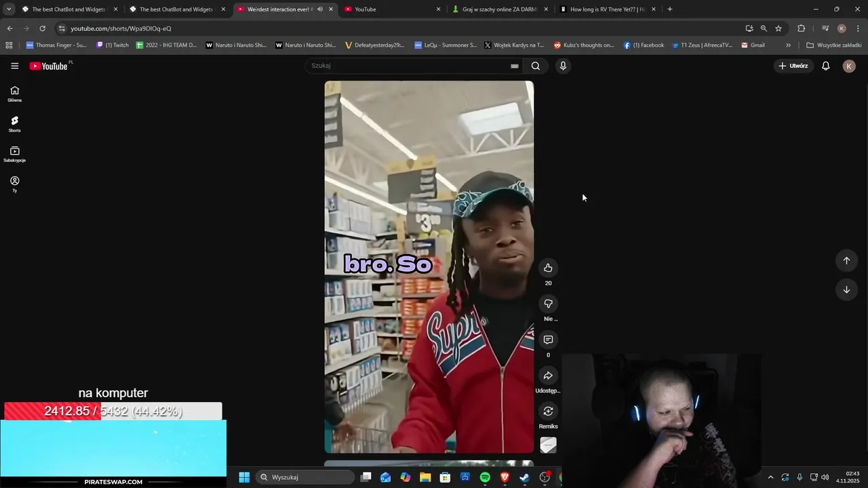
Task: Bookmark this page with the star
Action: pos(778,28)
